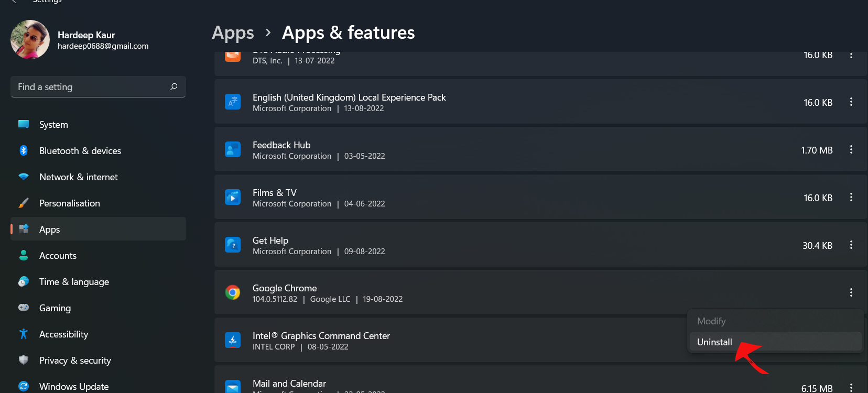Click Hardeep Kaur profile picture

pos(30,40)
